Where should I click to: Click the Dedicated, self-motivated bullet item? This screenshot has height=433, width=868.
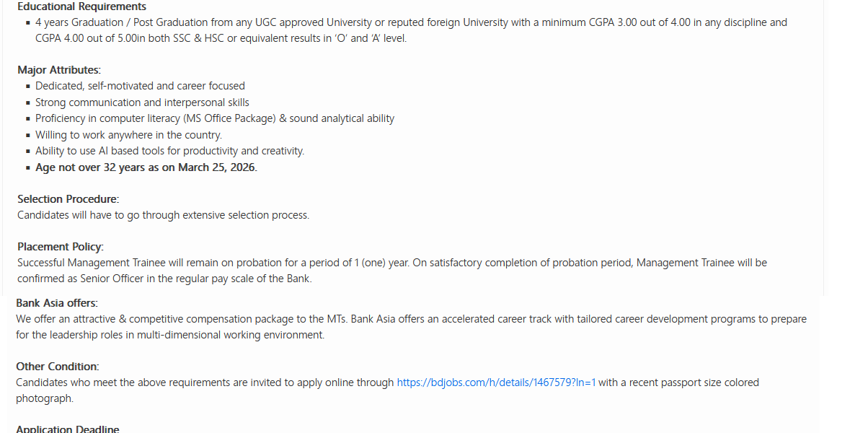[x=140, y=86]
